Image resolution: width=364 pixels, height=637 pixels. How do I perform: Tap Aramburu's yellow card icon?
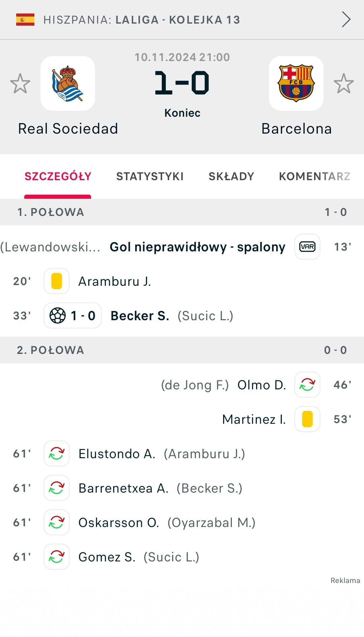(x=57, y=281)
